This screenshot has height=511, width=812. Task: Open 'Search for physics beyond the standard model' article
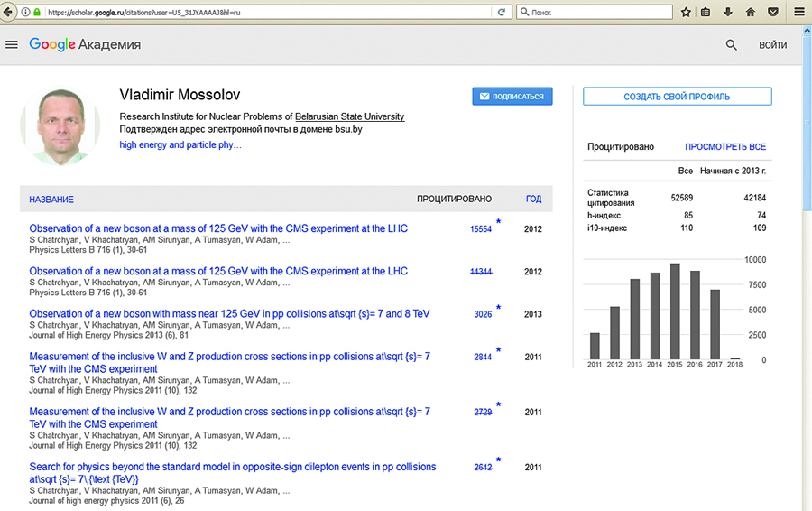pos(233,473)
